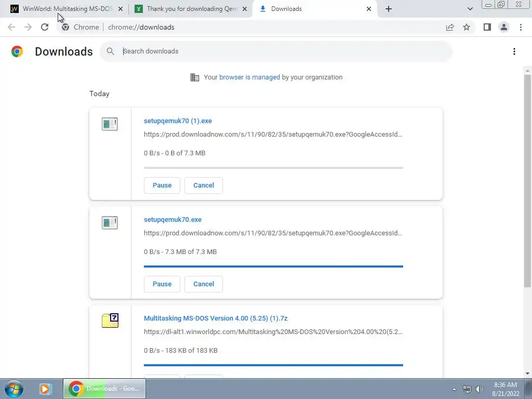The width and height of the screenshot is (532, 399).
Task: Open the profile avatar menu
Action: [x=504, y=27]
